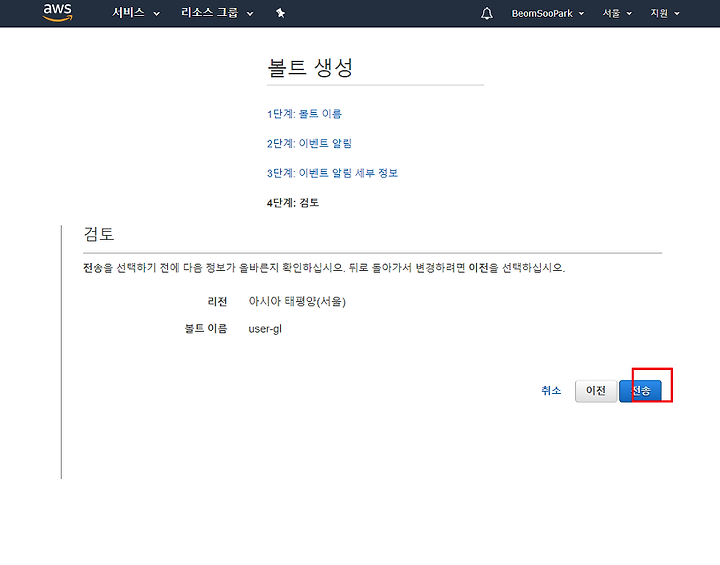
Task: Go to 3단계: 이벤트 알림 세부 정보 step
Action: tap(332, 173)
